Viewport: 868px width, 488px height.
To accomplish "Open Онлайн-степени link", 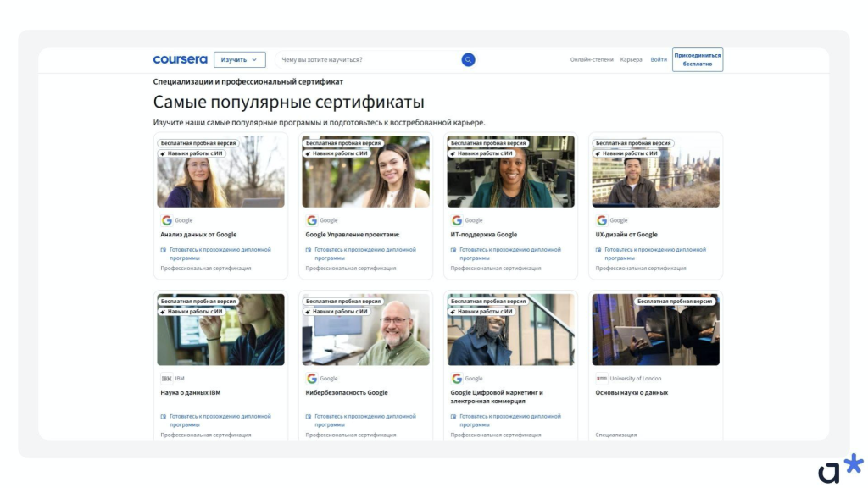I will (x=592, y=60).
